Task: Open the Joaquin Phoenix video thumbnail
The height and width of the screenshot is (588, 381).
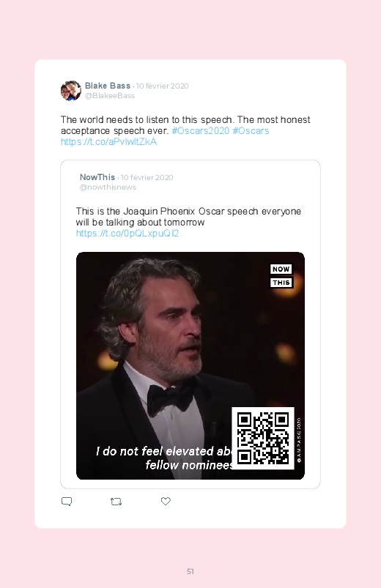Action: point(190,365)
